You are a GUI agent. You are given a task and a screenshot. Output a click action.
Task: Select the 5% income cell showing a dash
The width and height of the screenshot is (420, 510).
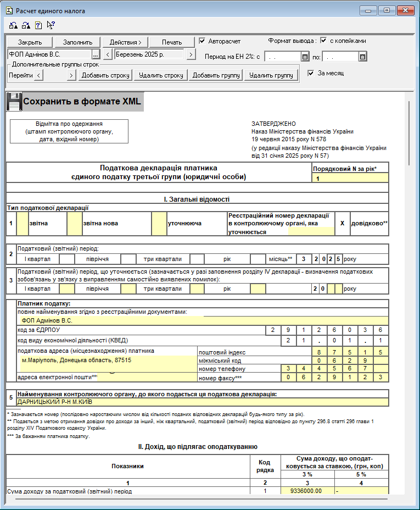tap(362, 491)
